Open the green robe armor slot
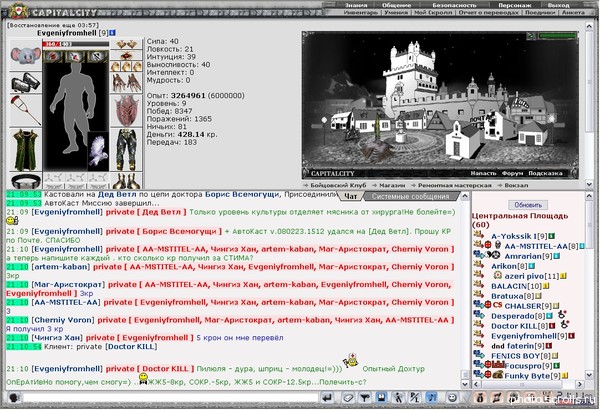The height and width of the screenshot is (410, 600). 26,150
